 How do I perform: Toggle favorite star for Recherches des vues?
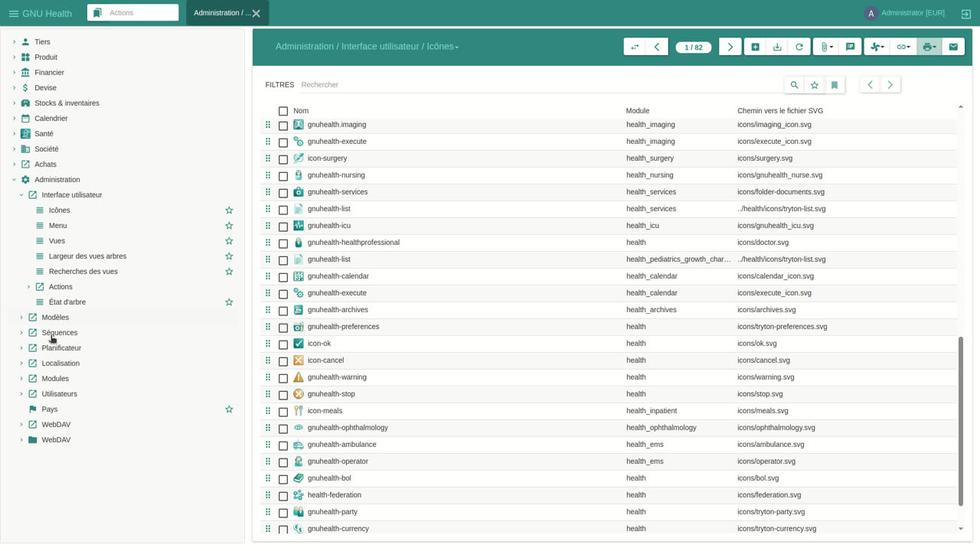(229, 272)
